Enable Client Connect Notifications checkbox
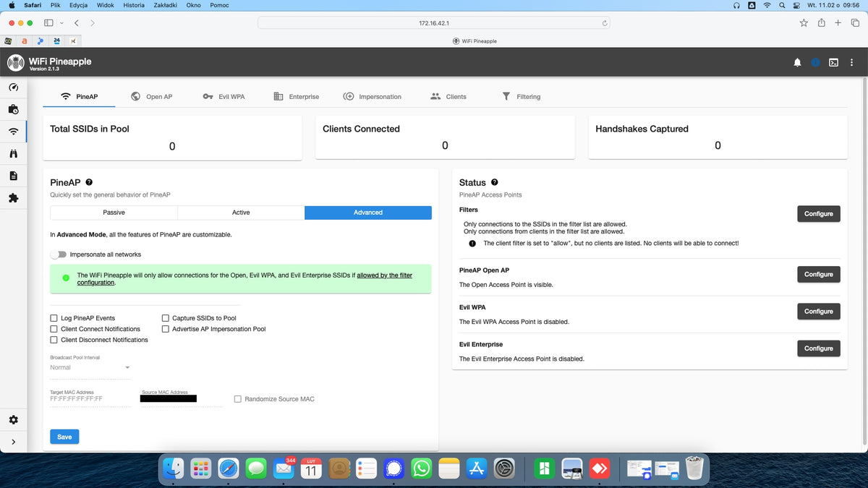This screenshot has height=488, width=868. [x=54, y=329]
